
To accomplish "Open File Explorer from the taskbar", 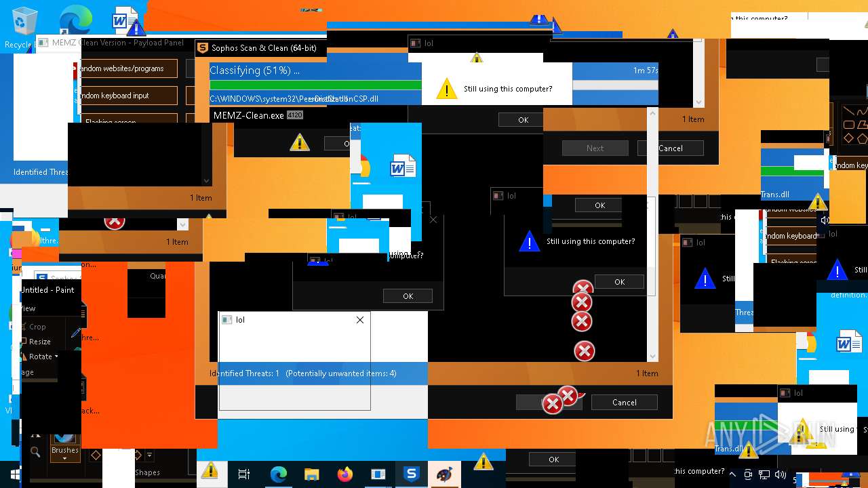I will pos(311,474).
